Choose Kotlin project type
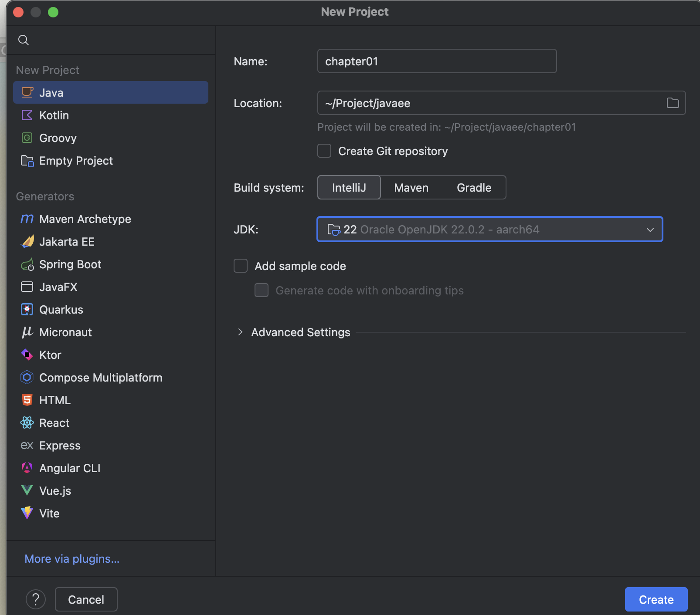 click(111, 115)
